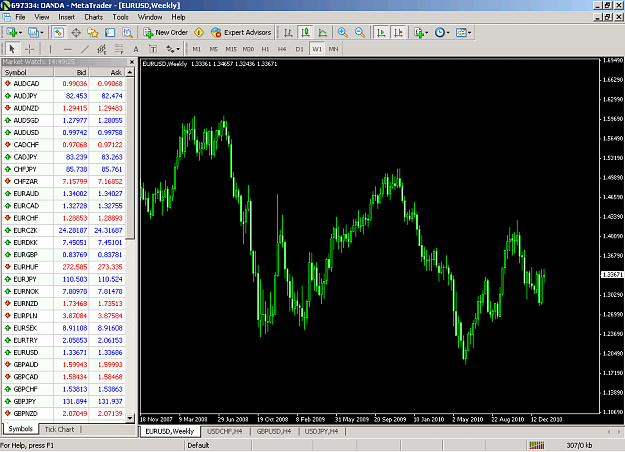Select the EURCZK symbol row
Viewport: 625px width, 452px height.
point(63,230)
